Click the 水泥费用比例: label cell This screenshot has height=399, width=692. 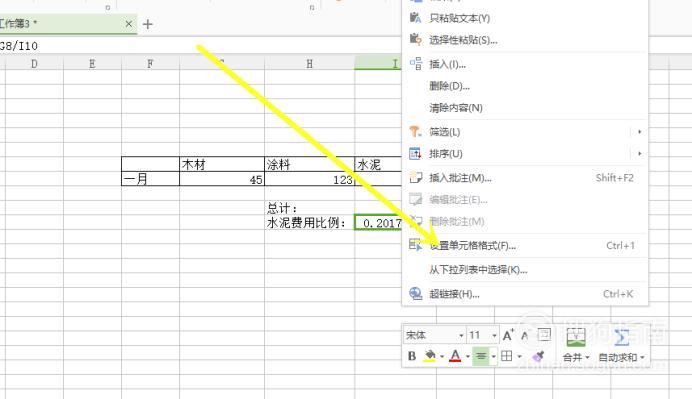point(309,222)
